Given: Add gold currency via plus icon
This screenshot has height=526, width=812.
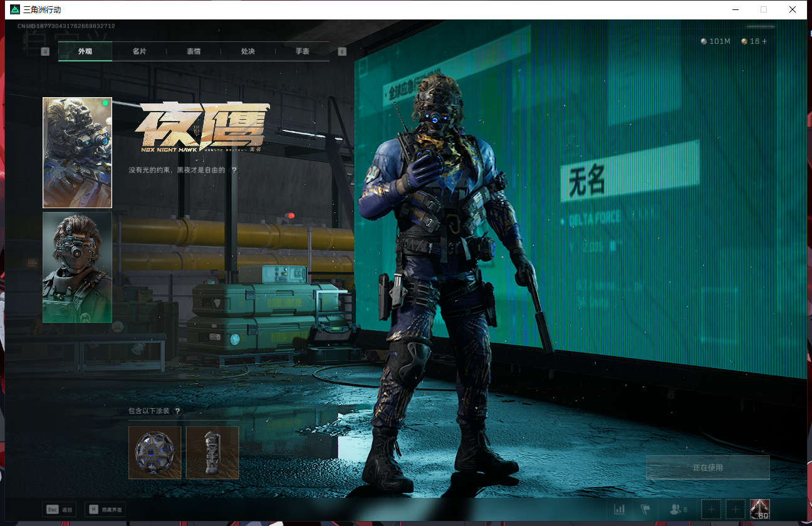Looking at the screenshot, I should (x=764, y=41).
